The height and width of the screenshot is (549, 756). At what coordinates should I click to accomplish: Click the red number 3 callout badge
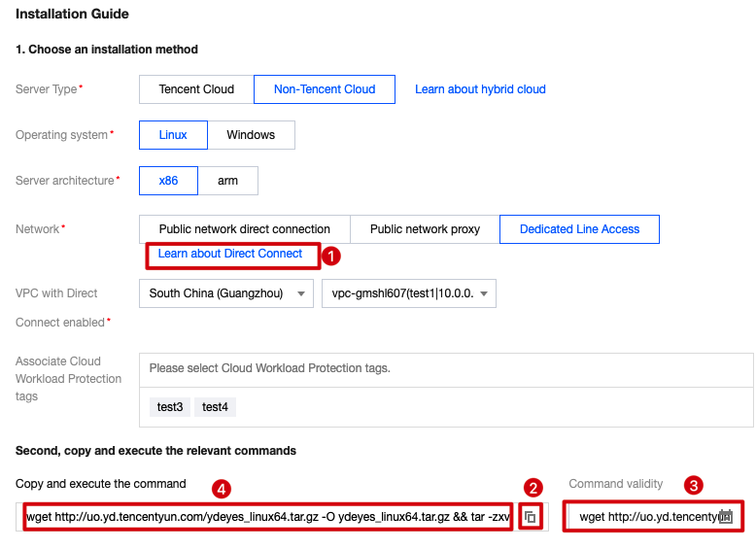tap(693, 484)
